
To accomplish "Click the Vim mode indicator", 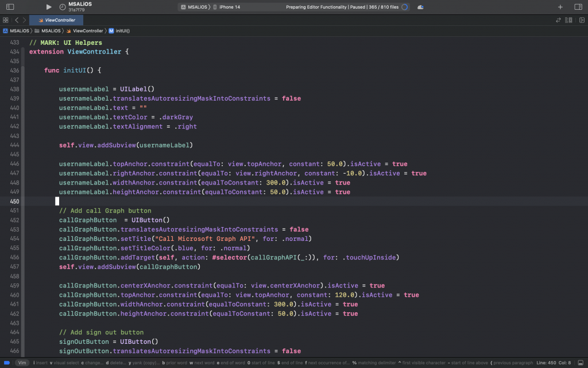I will pyautogui.click(x=22, y=363).
